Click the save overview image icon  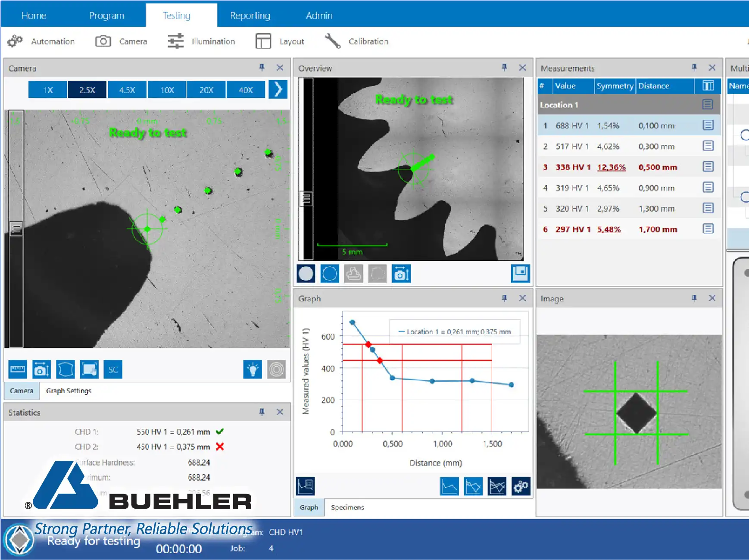520,273
